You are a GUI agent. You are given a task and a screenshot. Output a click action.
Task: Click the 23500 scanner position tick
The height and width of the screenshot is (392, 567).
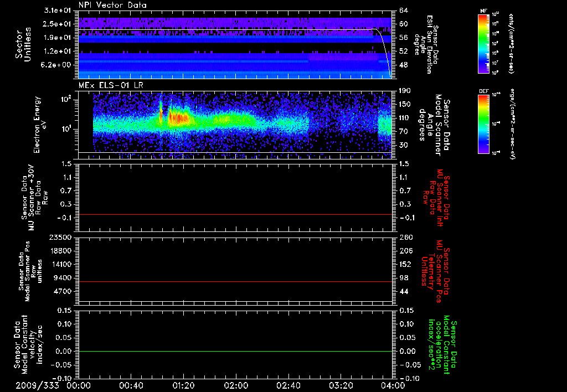60,238
